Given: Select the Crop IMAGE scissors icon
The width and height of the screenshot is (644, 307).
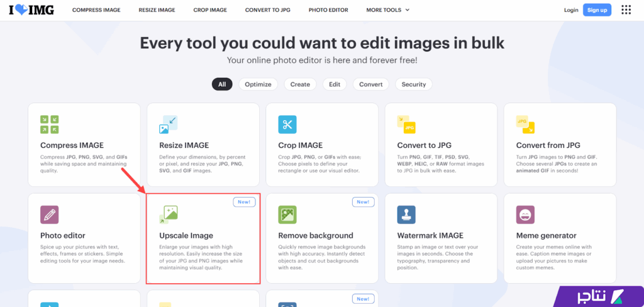Looking at the screenshot, I should [287, 125].
